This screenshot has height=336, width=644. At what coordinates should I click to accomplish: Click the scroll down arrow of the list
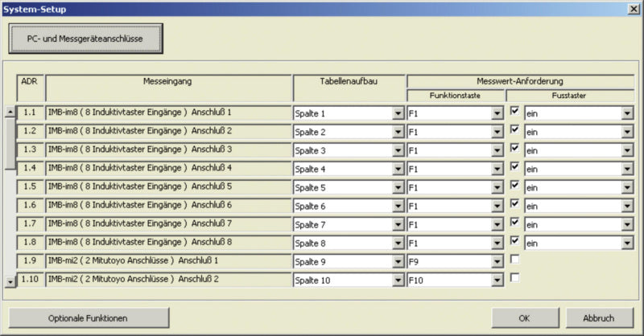click(x=10, y=281)
